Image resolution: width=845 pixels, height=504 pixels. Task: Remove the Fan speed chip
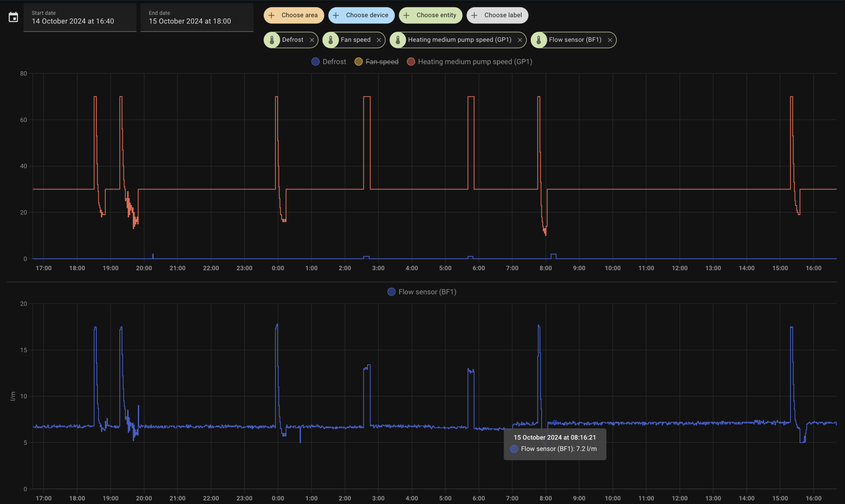tap(378, 40)
